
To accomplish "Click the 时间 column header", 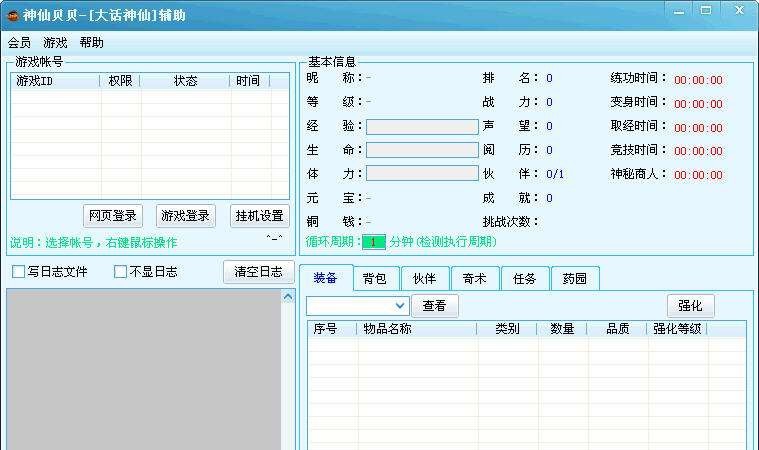I will 250,81.
